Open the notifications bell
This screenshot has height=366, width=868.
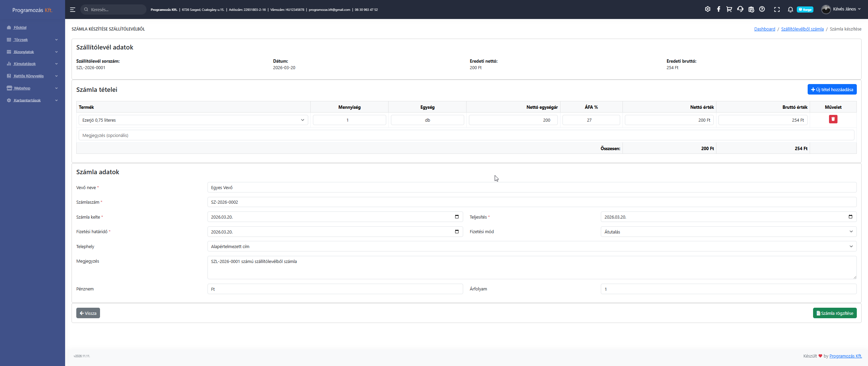(790, 9)
